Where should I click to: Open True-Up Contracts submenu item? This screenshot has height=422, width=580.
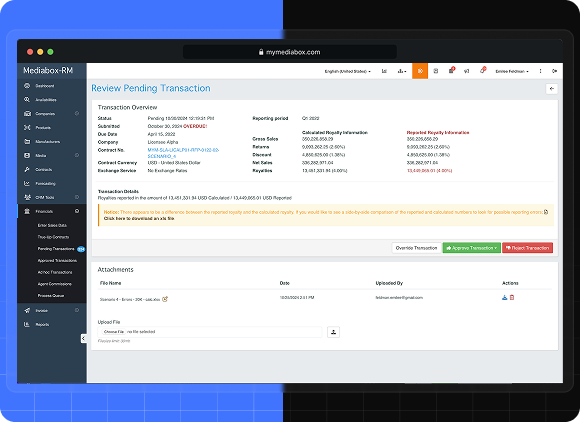53,237
